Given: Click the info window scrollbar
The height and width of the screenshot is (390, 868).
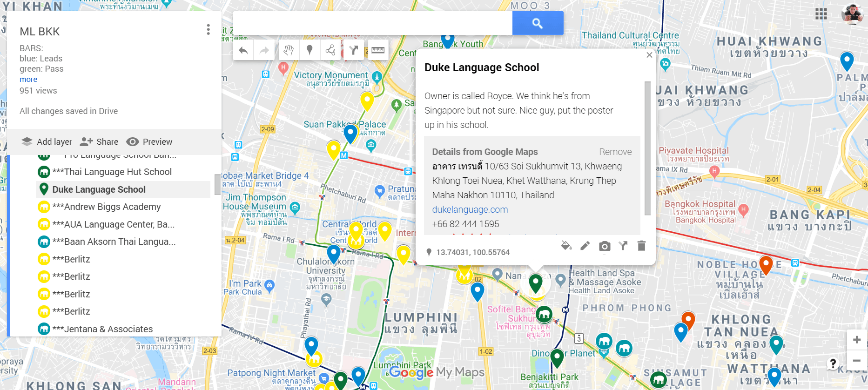Looking at the screenshot, I should click(x=647, y=148).
